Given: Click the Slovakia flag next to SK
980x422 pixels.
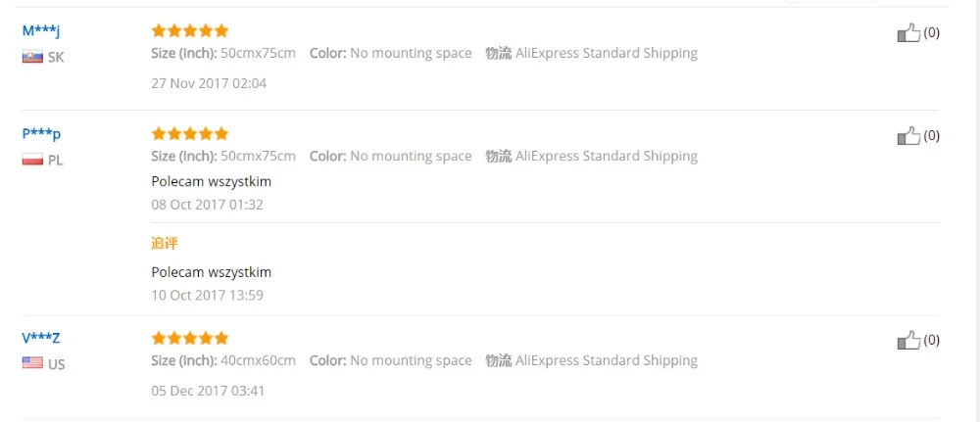Looking at the screenshot, I should 32,57.
